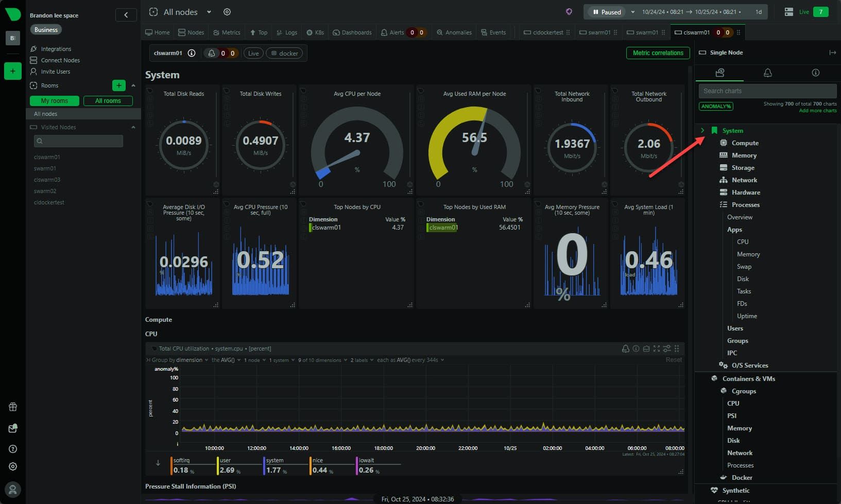841x504 pixels.
Task: Switch to the All rooms view
Action: pos(108,101)
